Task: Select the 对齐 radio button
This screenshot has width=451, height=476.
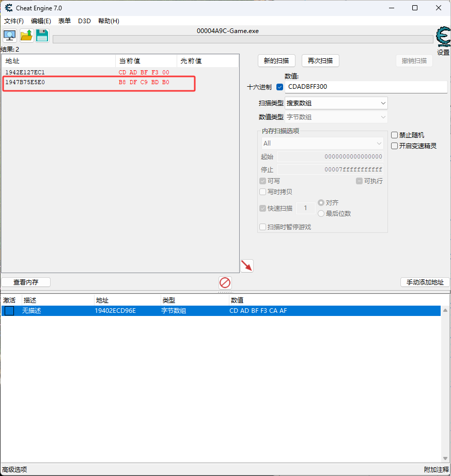Action: pos(321,202)
